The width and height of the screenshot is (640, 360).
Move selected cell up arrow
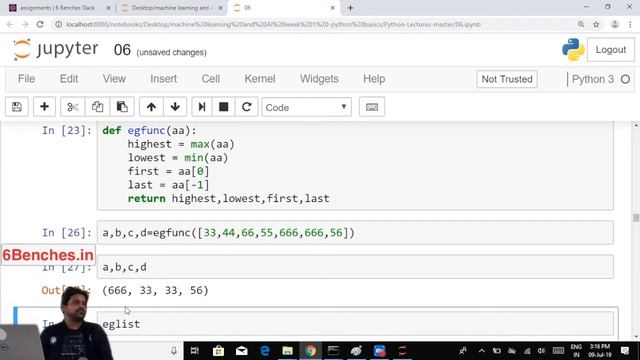click(x=151, y=107)
